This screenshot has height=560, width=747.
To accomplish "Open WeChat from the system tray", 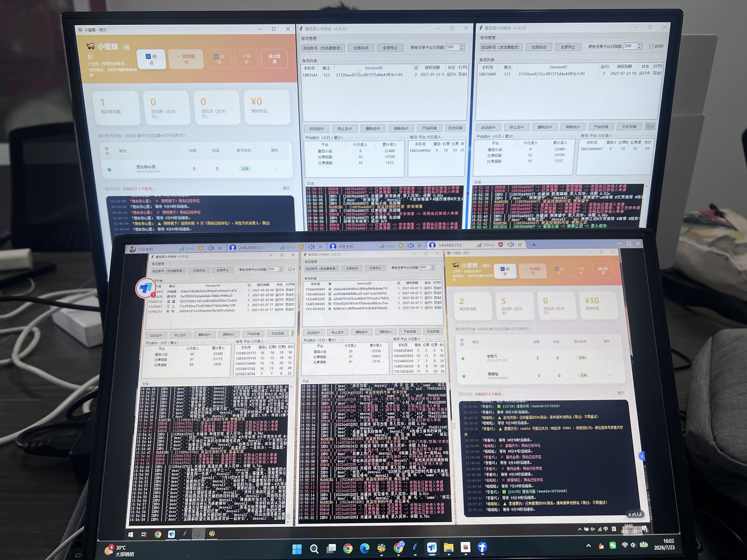I will coord(613,546).
